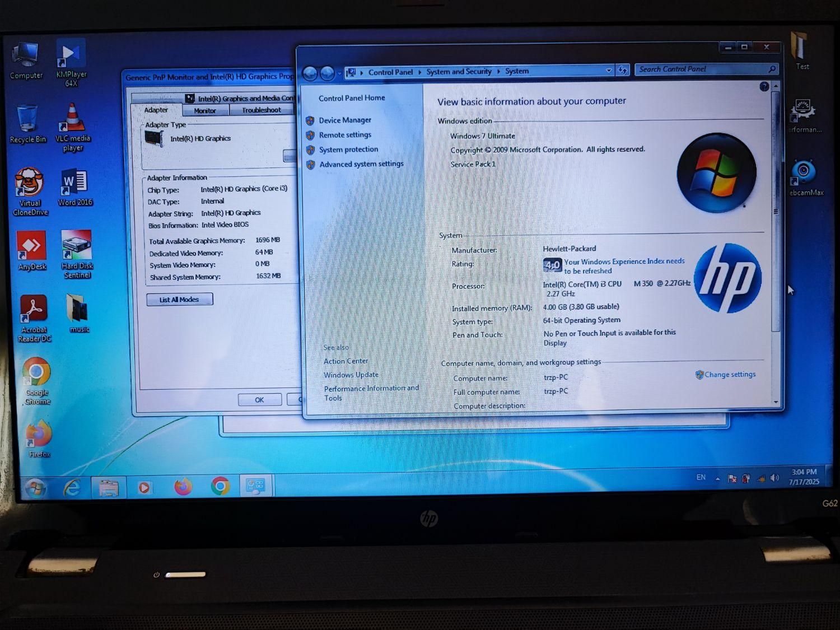Screen dimensions: 840x630
Task: Launch Hard Disk Sentinel shortcut
Action: tap(77, 254)
